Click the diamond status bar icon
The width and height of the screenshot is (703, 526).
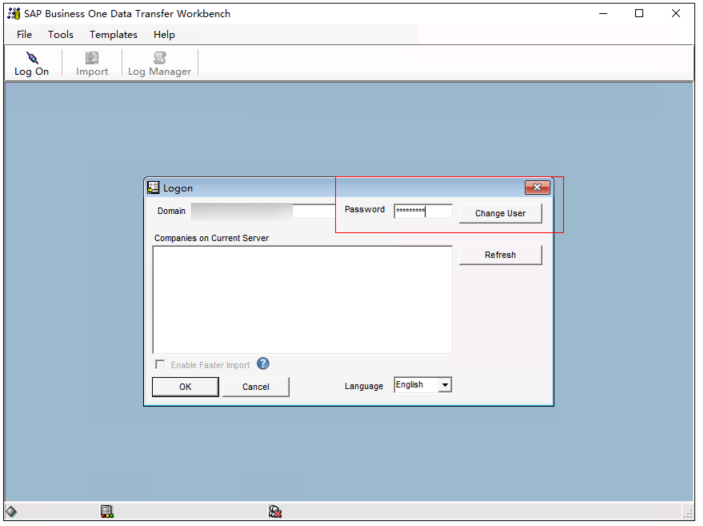(11, 511)
